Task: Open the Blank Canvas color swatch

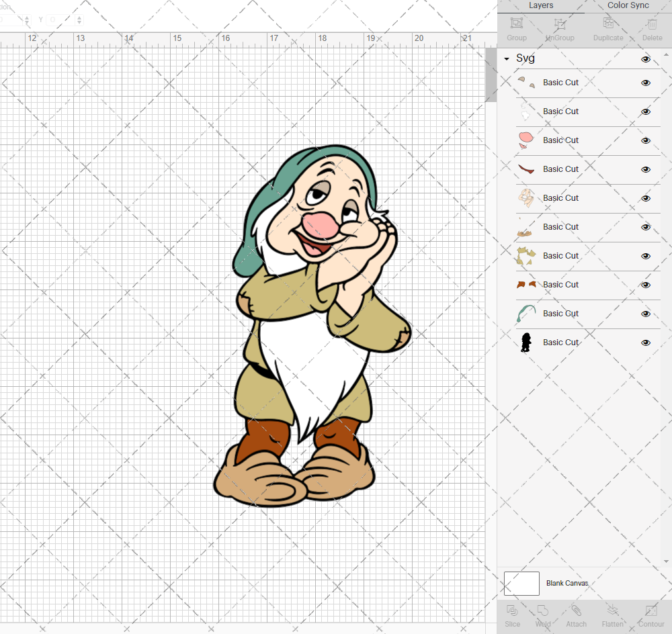Action: 521,584
